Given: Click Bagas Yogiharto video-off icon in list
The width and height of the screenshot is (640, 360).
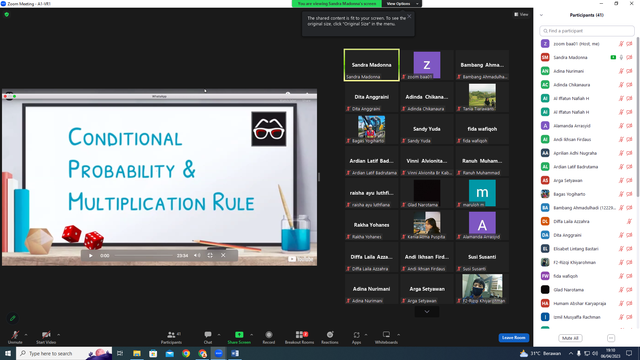Looking at the screenshot, I should pyautogui.click(x=629, y=194).
